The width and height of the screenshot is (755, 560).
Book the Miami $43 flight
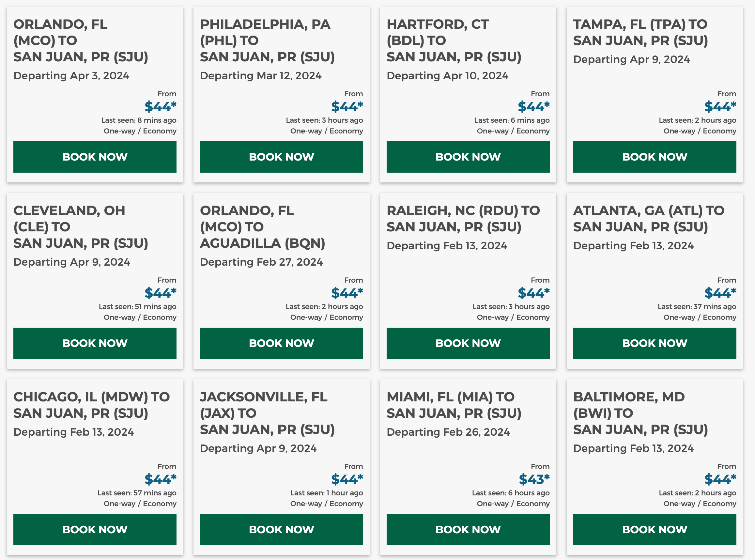coord(468,530)
